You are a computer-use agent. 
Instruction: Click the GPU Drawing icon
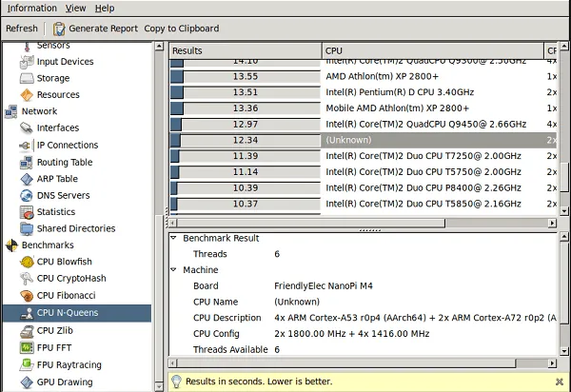pos(27,382)
